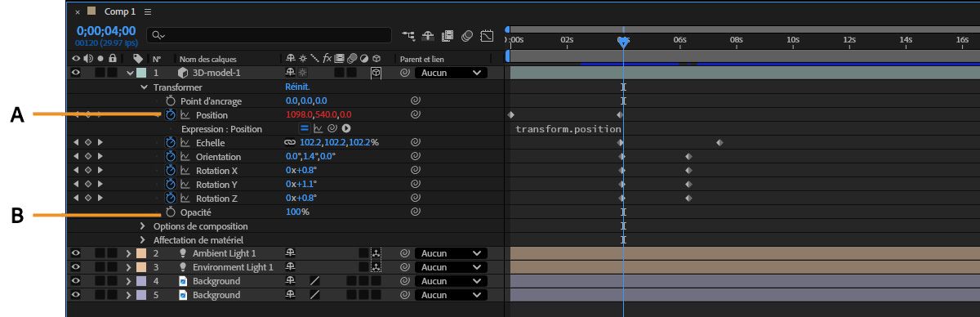
Task: Click label color swatch of Background layer 4
Action: [x=140, y=281]
